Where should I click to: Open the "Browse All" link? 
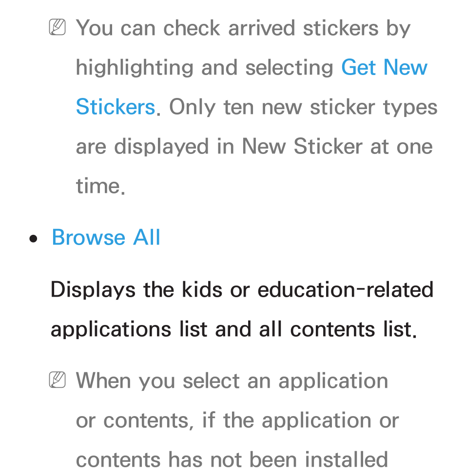pyautogui.click(x=106, y=237)
